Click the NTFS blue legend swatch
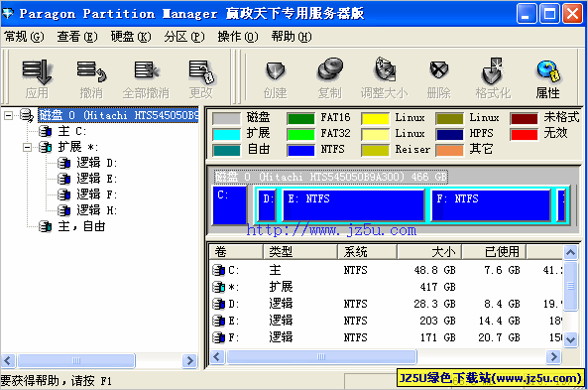588x390 pixels. 300,150
